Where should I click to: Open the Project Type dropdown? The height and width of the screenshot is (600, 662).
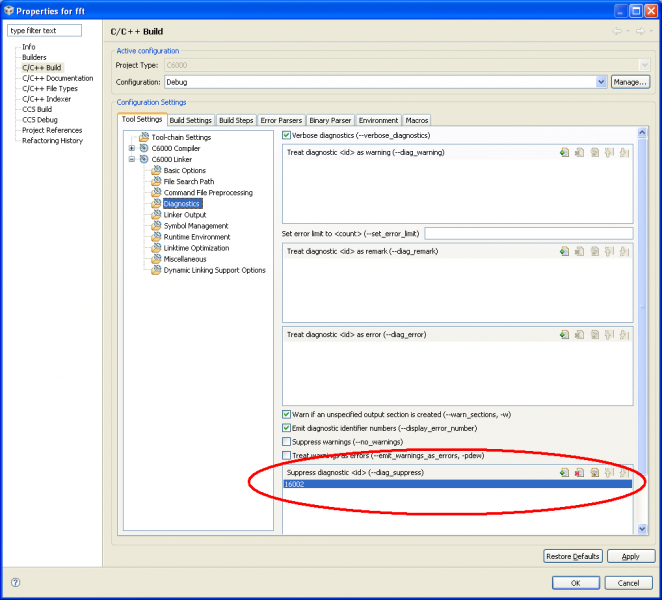click(644, 65)
